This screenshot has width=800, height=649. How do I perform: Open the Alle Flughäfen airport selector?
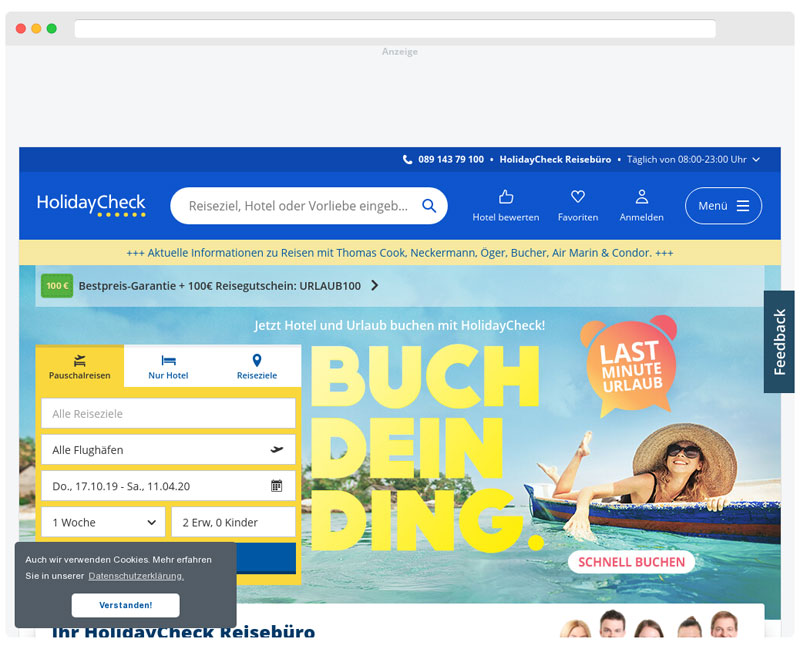click(168, 450)
